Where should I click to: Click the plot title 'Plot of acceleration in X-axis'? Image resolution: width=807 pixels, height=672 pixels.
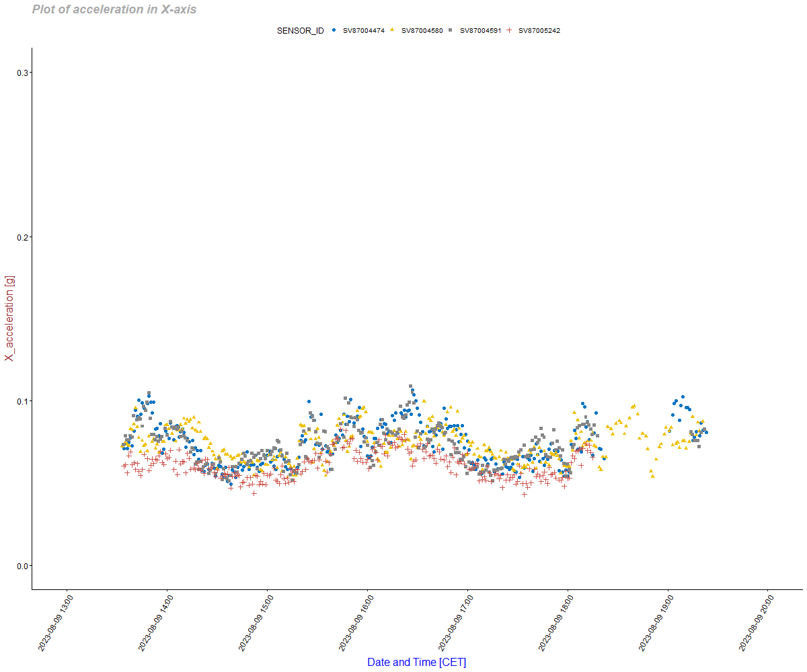click(x=114, y=10)
